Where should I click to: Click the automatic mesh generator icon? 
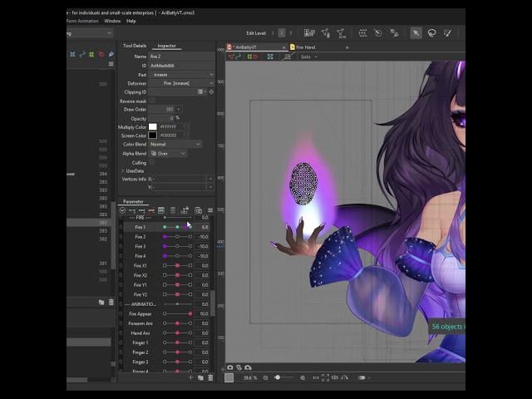(x=341, y=33)
